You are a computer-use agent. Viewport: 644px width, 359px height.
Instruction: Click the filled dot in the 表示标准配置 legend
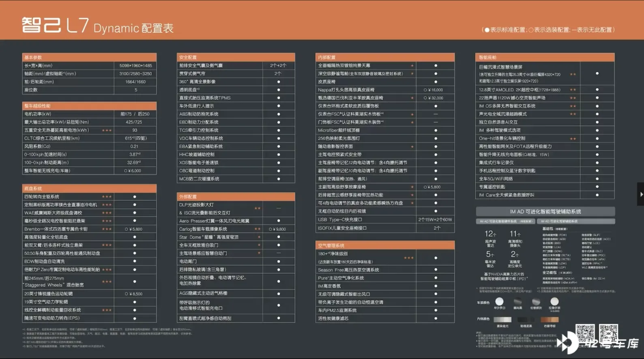[x=487, y=30]
